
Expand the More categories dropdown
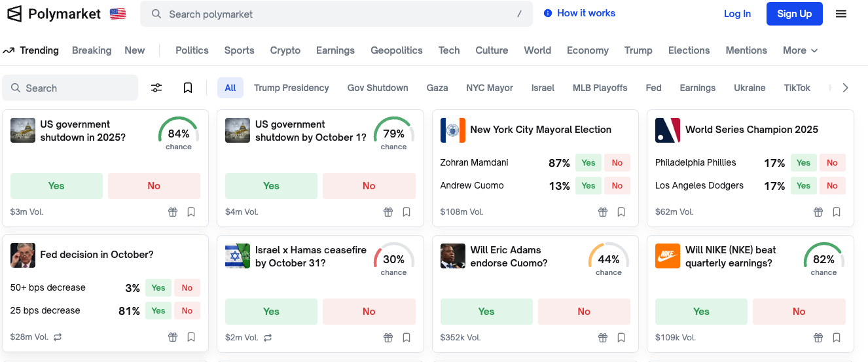tap(800, 50)
